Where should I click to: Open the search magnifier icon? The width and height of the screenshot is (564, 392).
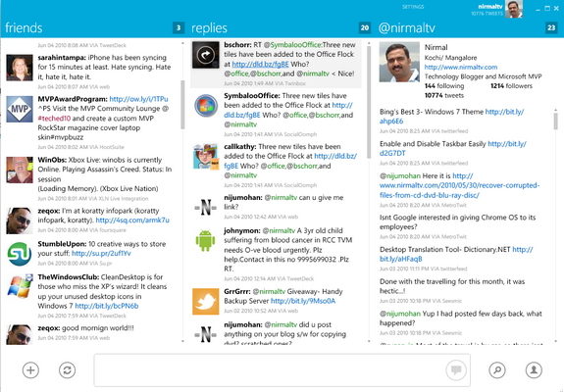(497, 370)
